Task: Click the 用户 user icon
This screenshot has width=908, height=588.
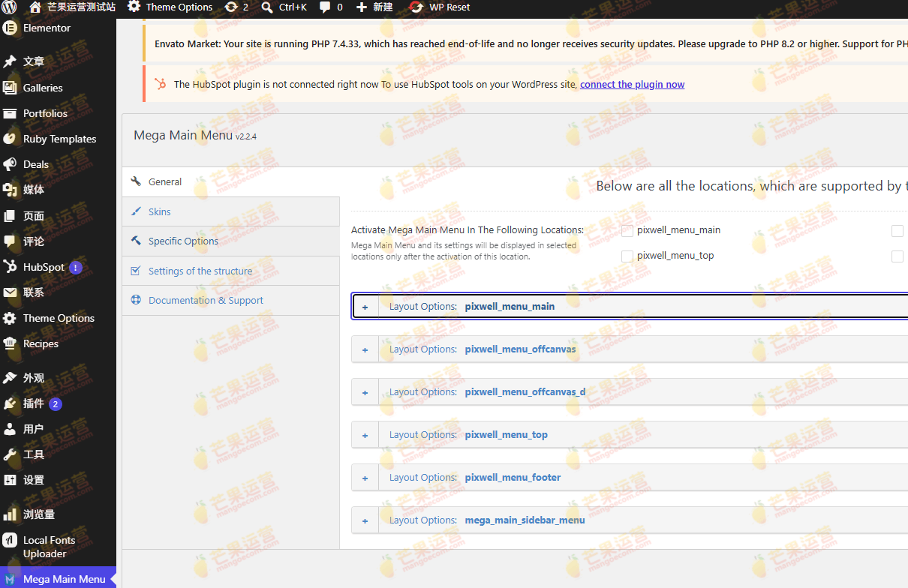Action: point(10,429)
